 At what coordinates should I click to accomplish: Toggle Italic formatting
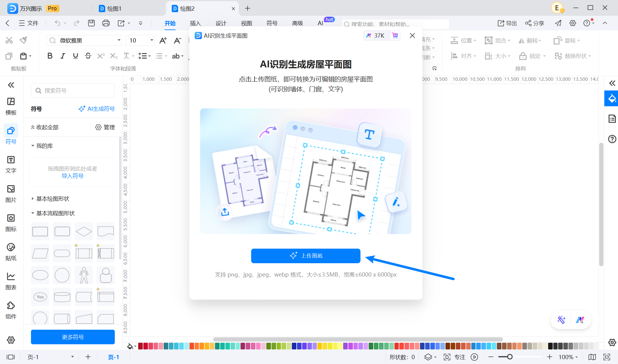point(63,56)
